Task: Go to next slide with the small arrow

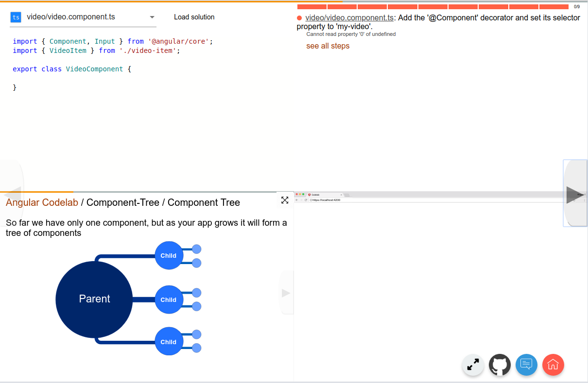Action: pyautogui.click(x=286, y=293)
